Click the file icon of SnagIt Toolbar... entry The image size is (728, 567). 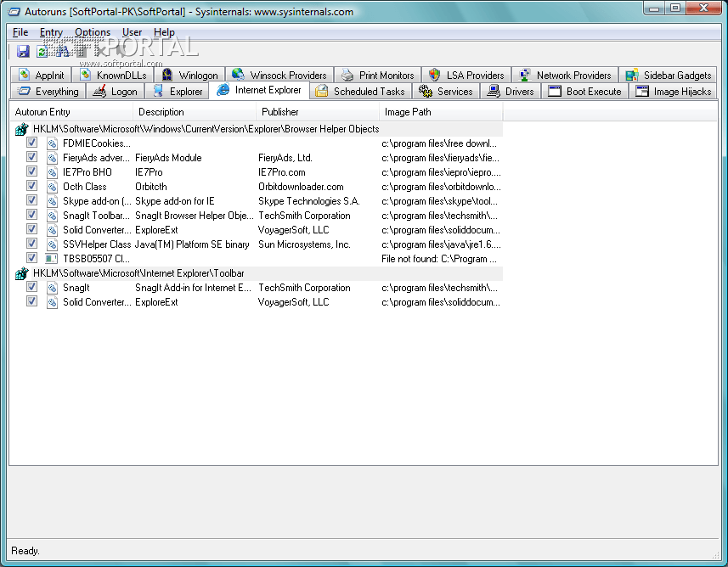pyautogui.click(x=52, y=216)
